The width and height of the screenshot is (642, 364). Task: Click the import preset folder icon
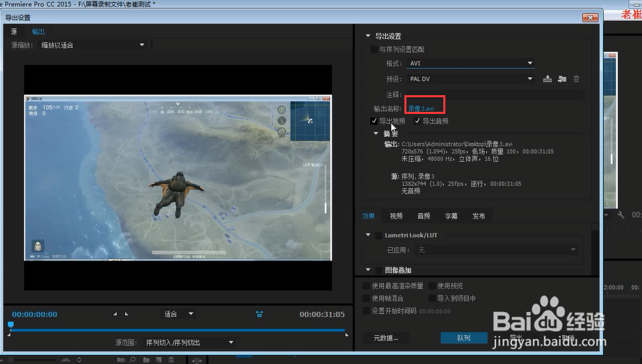click(x=561, y=78)
